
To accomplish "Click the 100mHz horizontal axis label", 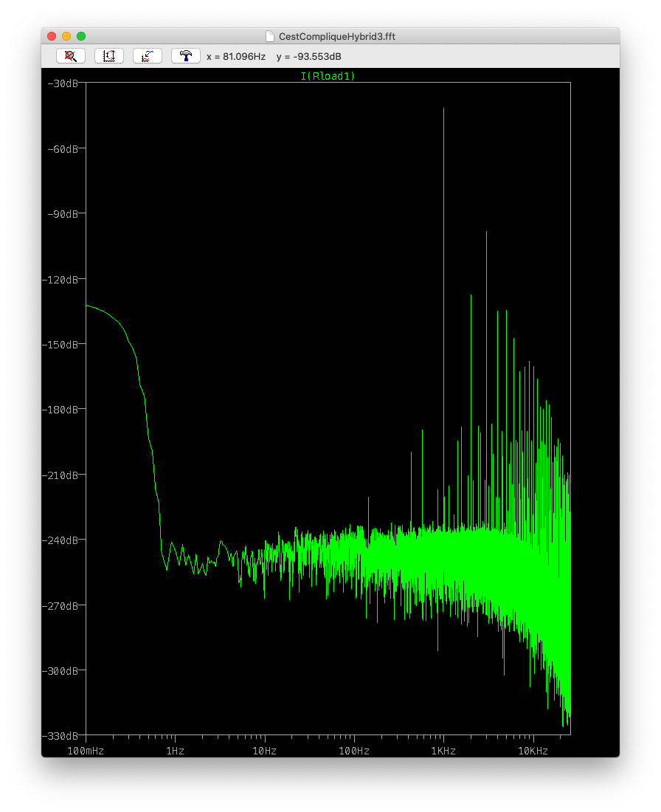I will [86, 751].
